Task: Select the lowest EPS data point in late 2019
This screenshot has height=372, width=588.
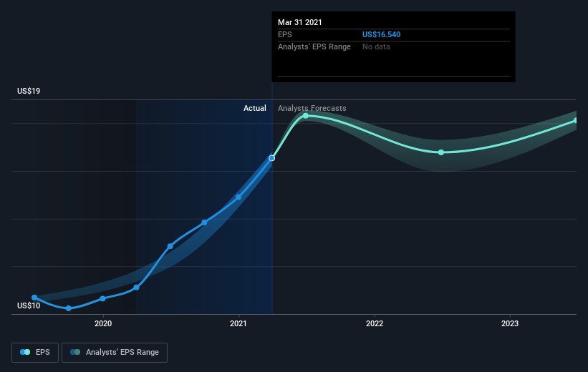Action: [x=69, y=308]
